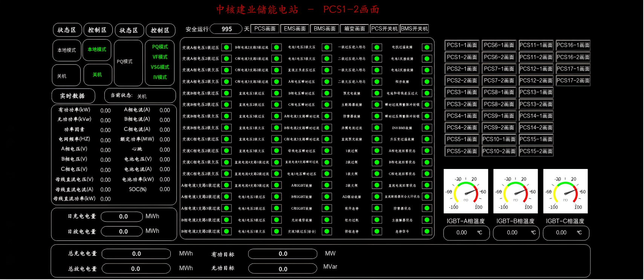Viewport: 644px width, 280px height.
Task: Open the BMS画面 tab
Action: (324, 29)
